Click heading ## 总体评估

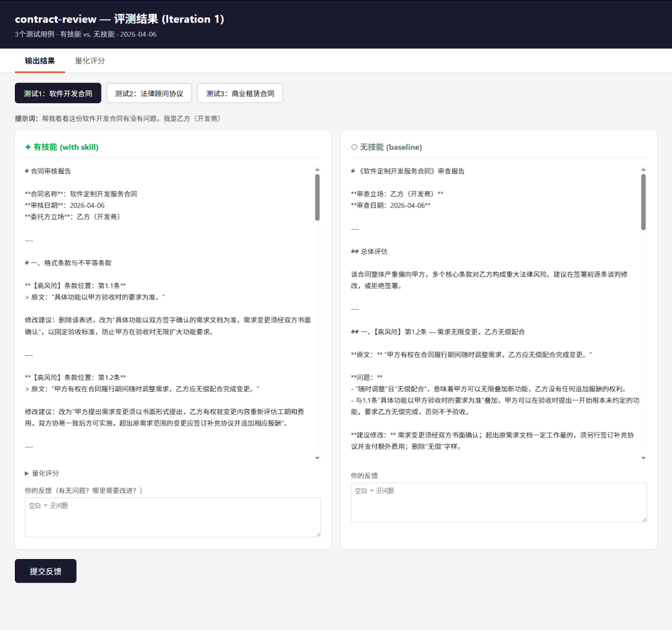click(369, 251)
